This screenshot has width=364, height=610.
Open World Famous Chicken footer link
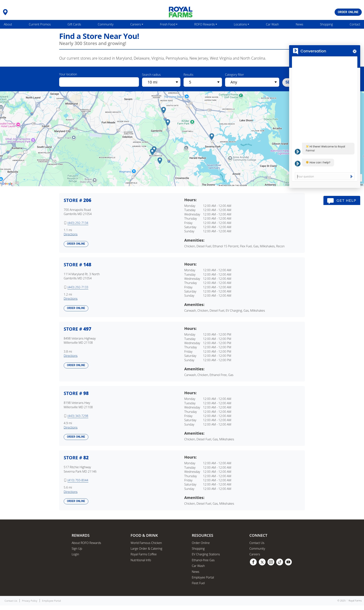(146, 543)
